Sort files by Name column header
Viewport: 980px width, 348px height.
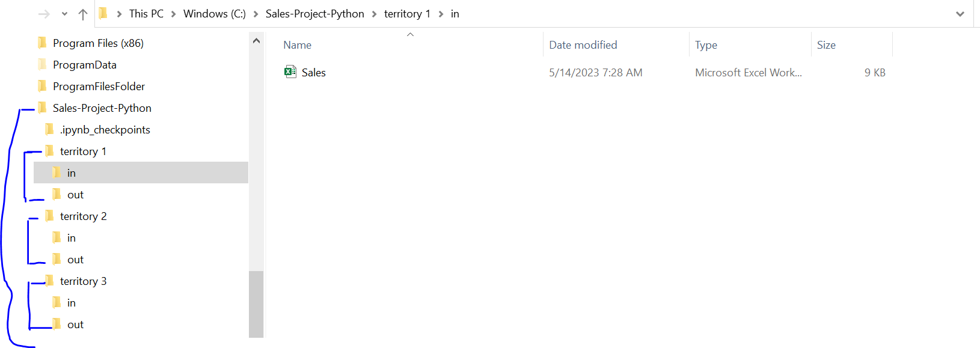pyautogui.click(x=298, y=45)
